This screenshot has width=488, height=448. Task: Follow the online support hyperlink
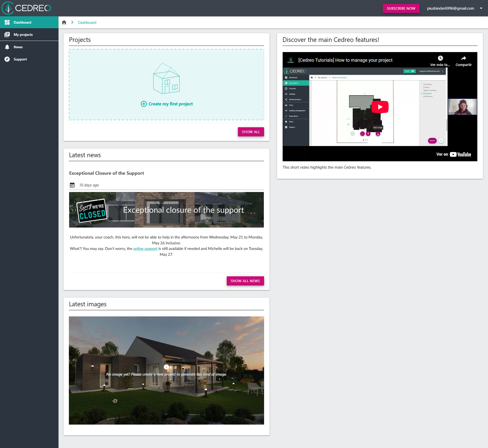(145, 249)
